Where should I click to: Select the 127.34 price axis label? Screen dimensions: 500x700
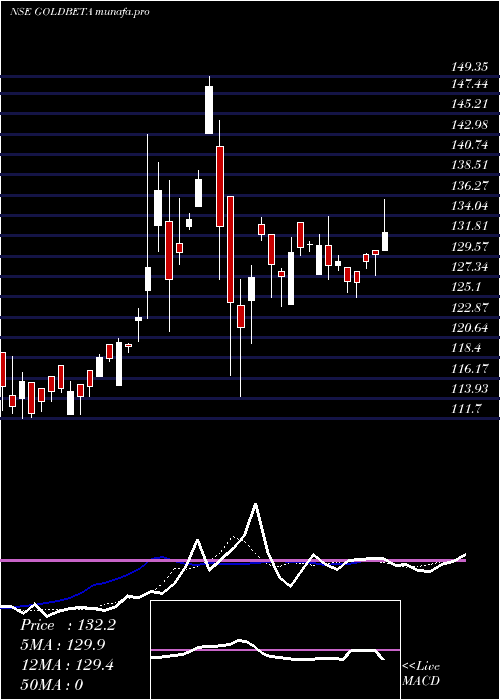click(470, 267)
